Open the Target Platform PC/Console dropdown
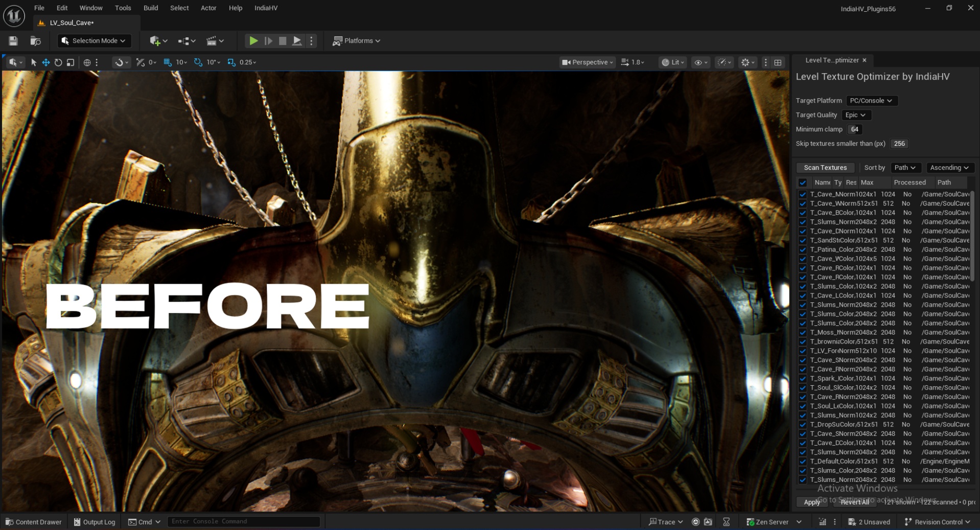This screenshot has height=530, width=980. click(x=871, y=101)
